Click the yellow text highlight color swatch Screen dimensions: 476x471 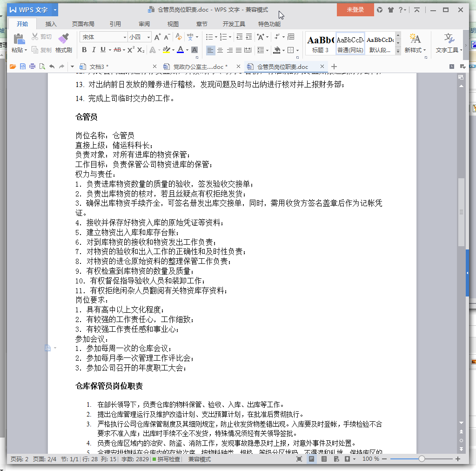(167, 50)
